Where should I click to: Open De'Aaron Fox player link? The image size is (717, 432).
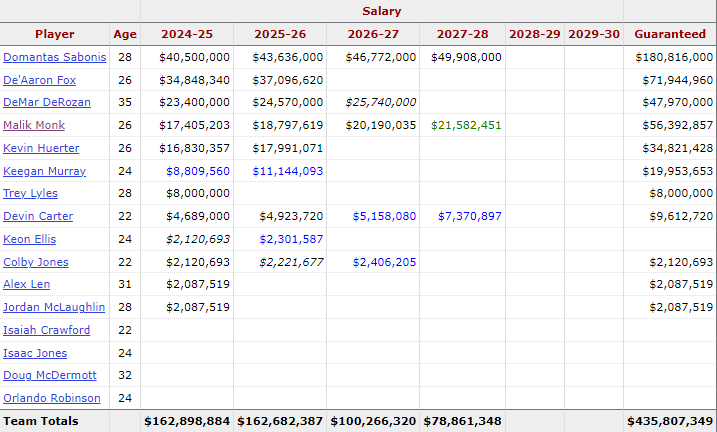[x=39, y=80]
